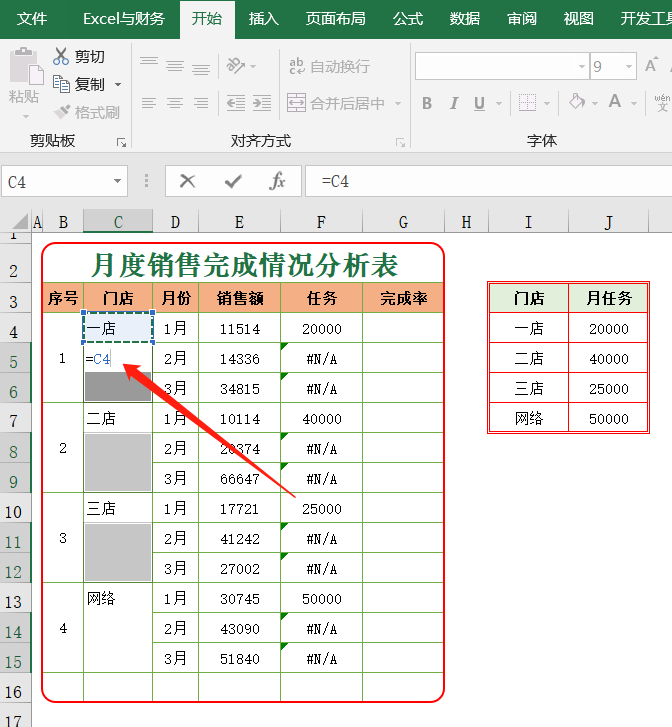Click the 完成率 header cell
The image size is (672, 727).
tap(403, 298)
